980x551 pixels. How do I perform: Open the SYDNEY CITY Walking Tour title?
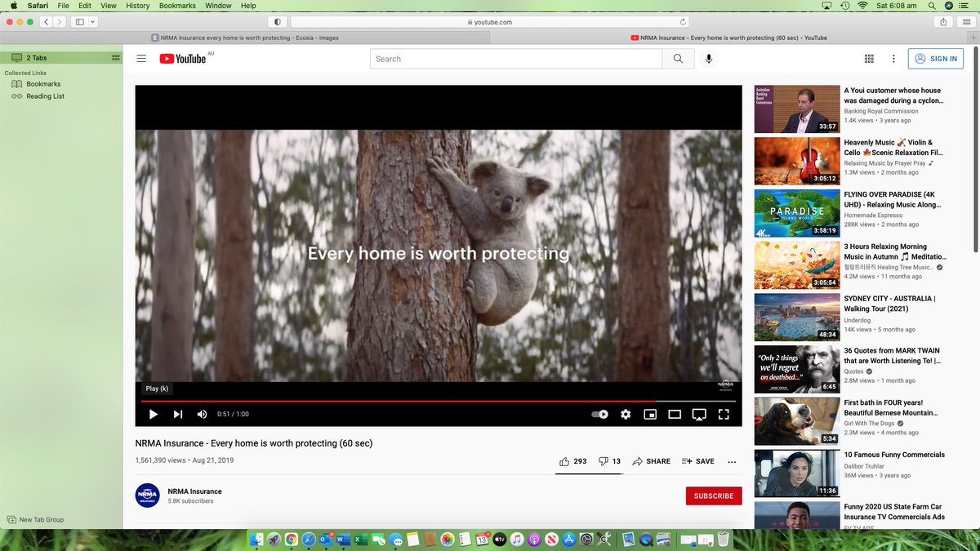tap(890, 304)
